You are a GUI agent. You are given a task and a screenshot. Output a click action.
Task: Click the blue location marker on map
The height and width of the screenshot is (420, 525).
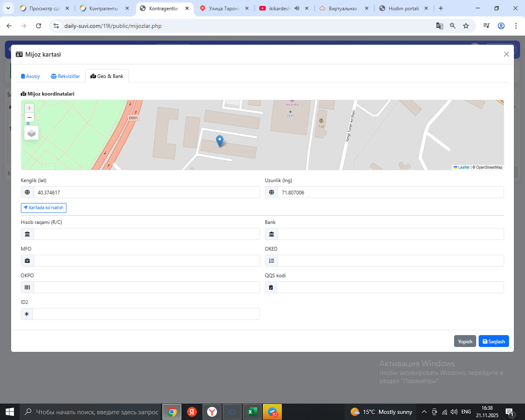(220, 141)
